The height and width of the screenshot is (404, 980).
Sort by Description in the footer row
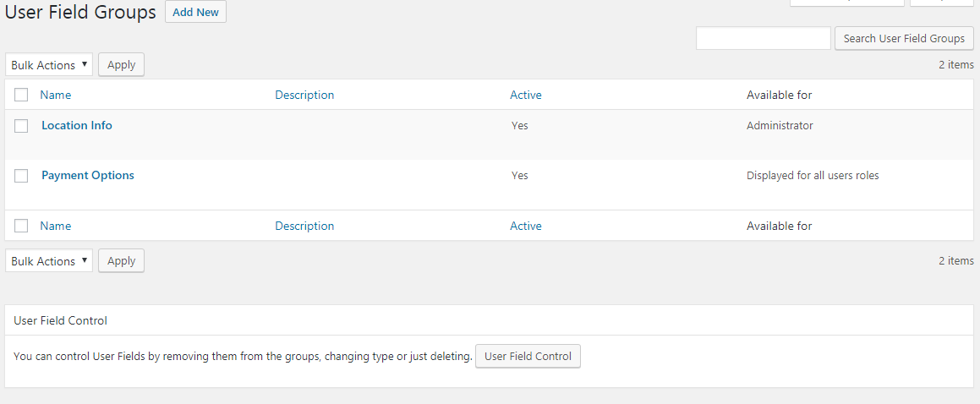304,226
